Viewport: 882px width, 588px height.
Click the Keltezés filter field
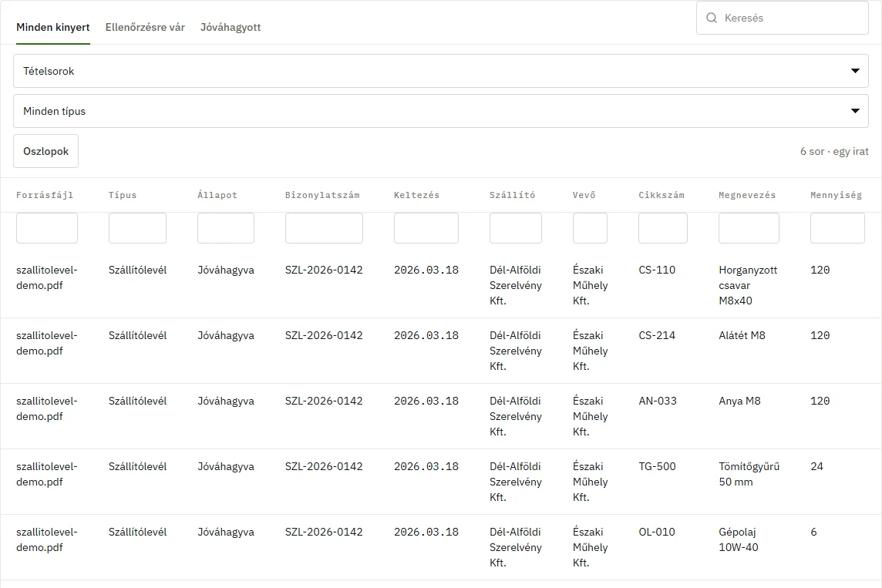tap(426, 228)
